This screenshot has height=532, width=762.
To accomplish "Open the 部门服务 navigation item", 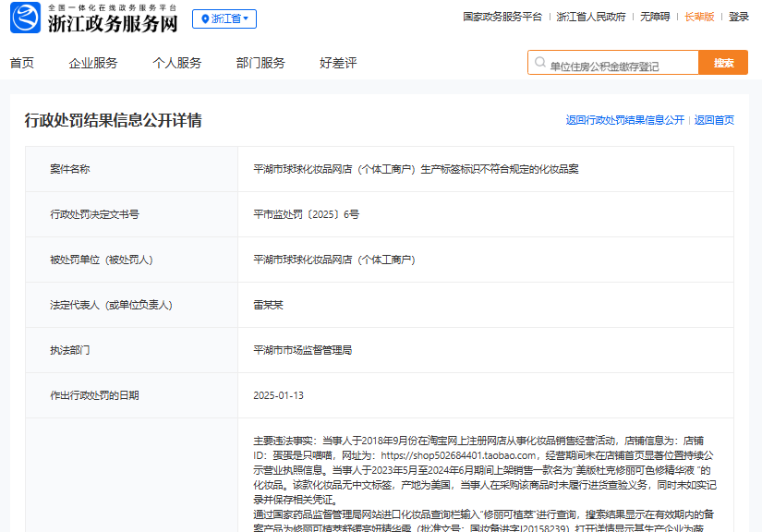I will pos(260,63).
